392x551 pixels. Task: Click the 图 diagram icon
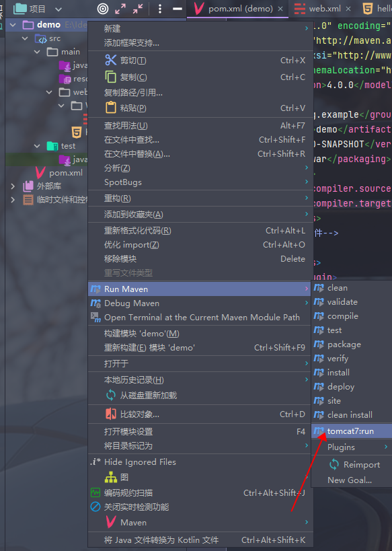pos(111,477)
